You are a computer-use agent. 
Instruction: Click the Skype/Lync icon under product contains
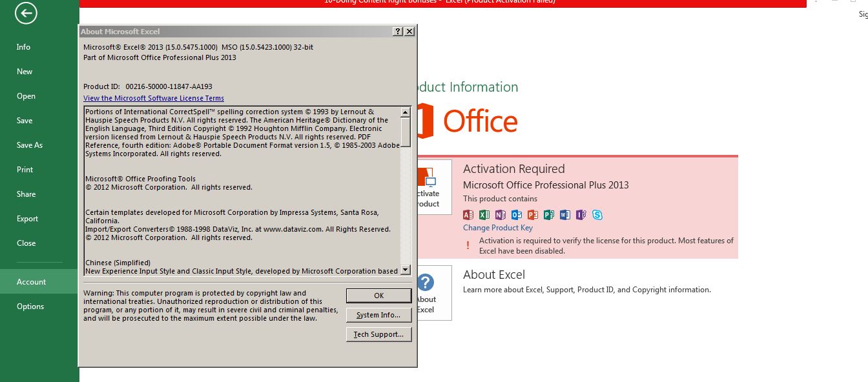pyautogui.click(x=597, y=215)
